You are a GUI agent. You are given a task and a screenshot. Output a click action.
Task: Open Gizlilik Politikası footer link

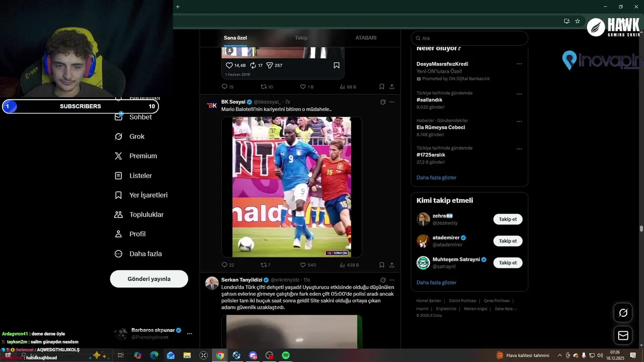click(462, 301)
